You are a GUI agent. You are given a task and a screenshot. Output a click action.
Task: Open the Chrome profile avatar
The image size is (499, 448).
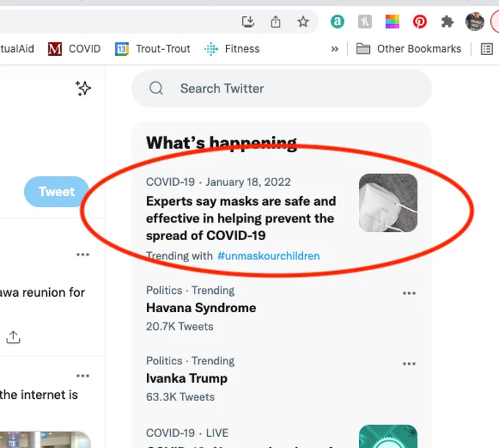[475, 21]
